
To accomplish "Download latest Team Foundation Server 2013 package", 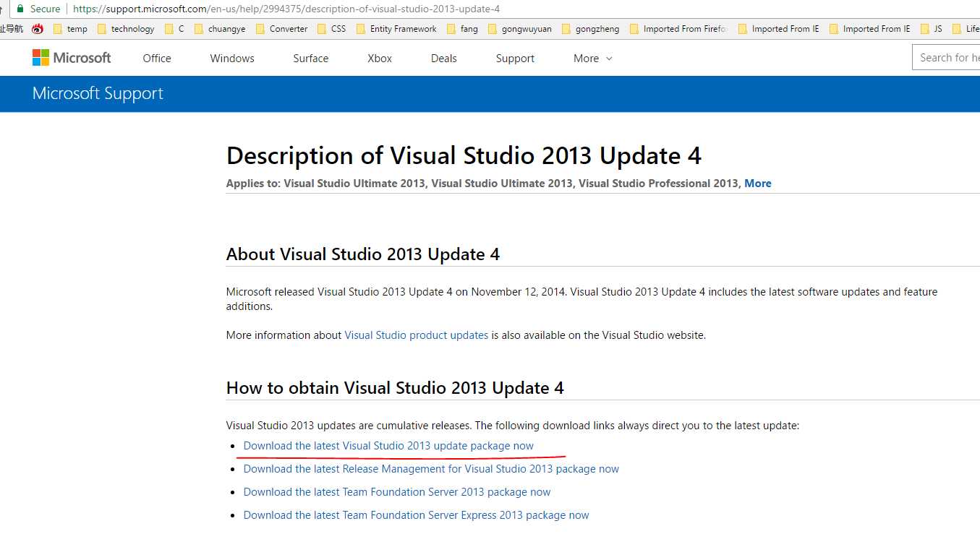I will (x=397, y=492).
